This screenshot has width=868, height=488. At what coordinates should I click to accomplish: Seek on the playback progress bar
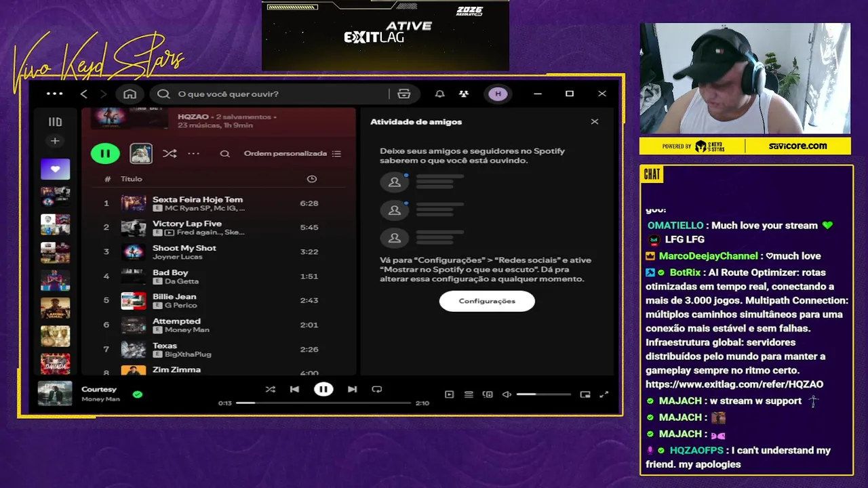click(x=323, y=403)
